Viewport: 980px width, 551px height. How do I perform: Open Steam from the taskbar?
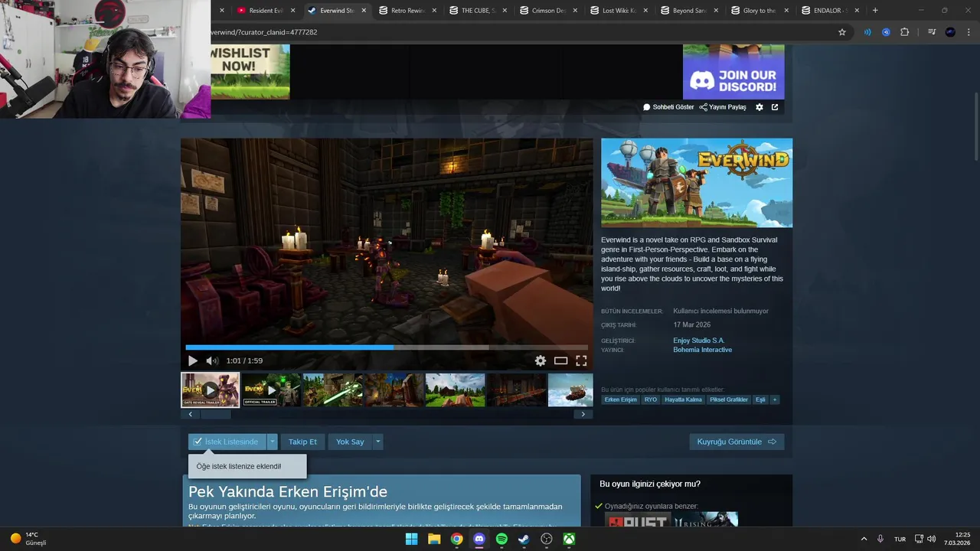pyautogui.click(x=524, y=539)
